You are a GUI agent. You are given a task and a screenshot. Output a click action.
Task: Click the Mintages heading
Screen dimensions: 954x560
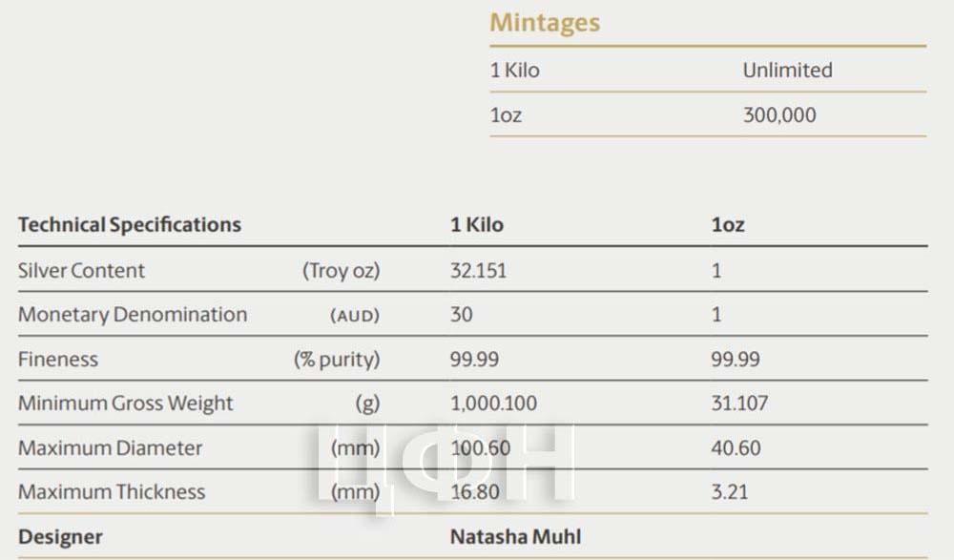tap(545, 24)
